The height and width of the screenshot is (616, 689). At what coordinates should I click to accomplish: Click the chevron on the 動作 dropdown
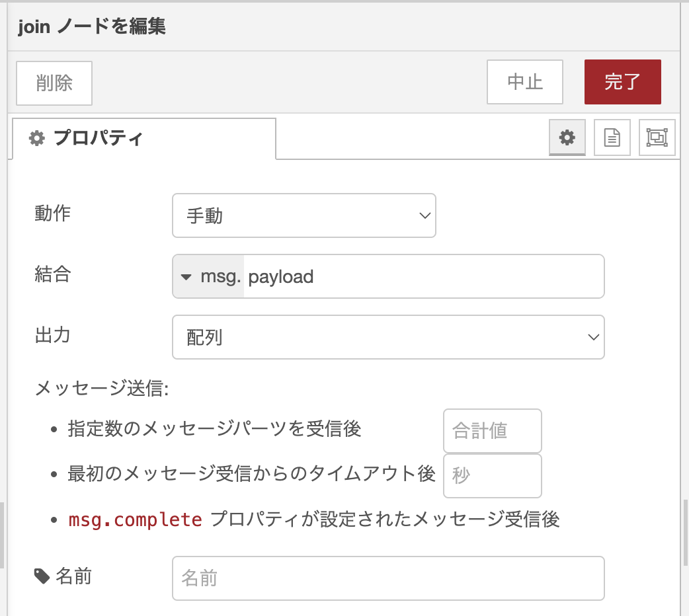426,215
